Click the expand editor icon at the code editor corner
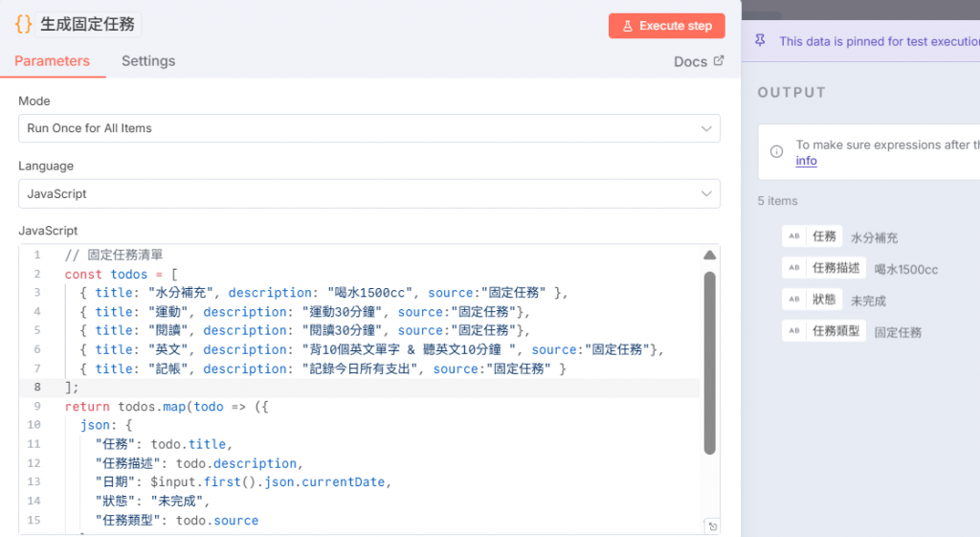 712,526
